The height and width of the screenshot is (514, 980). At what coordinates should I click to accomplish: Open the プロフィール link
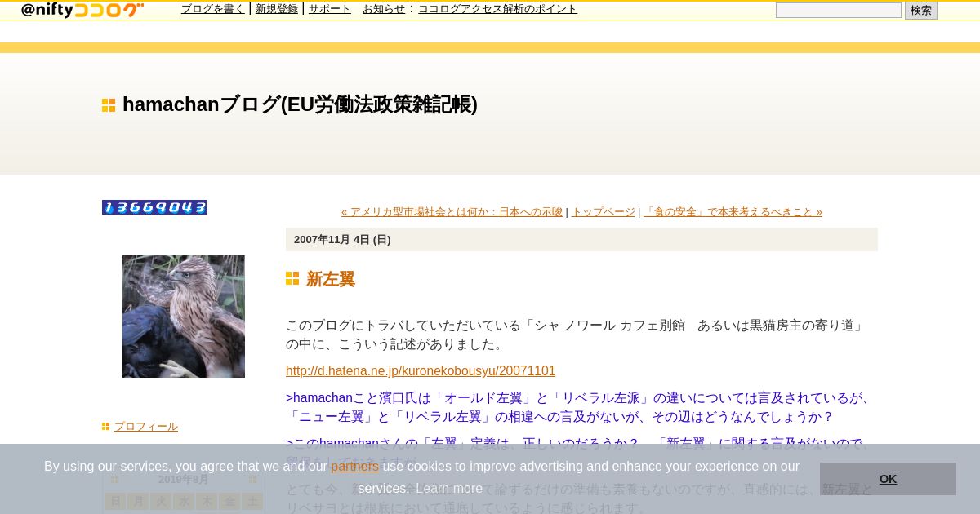pyautogui.click(x=146, y=427)
